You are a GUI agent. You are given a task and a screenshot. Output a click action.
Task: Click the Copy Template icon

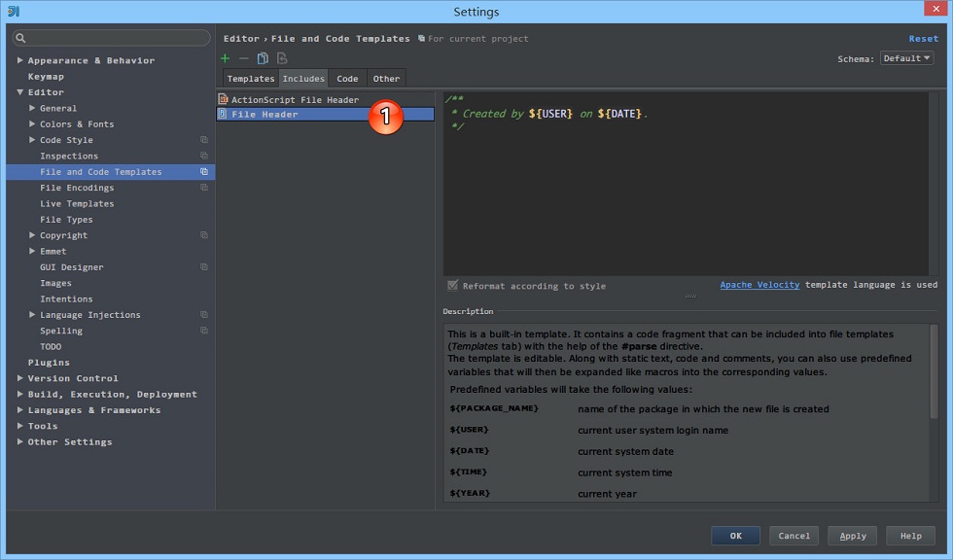[x=263, y=58]
